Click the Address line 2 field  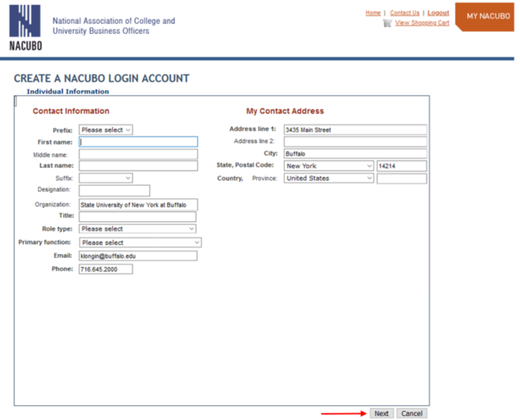coord(355,142)
